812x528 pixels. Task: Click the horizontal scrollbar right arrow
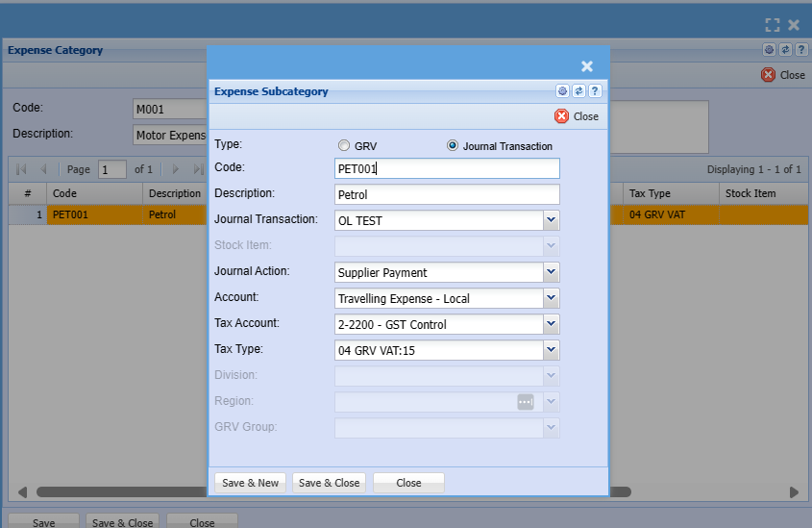point(794,492)
